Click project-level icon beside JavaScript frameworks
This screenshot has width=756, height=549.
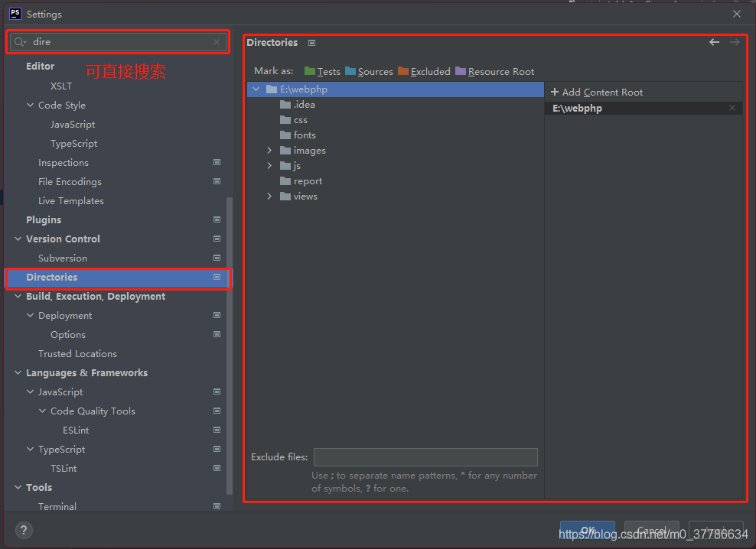pyautogui.click(x=217, y=391)
